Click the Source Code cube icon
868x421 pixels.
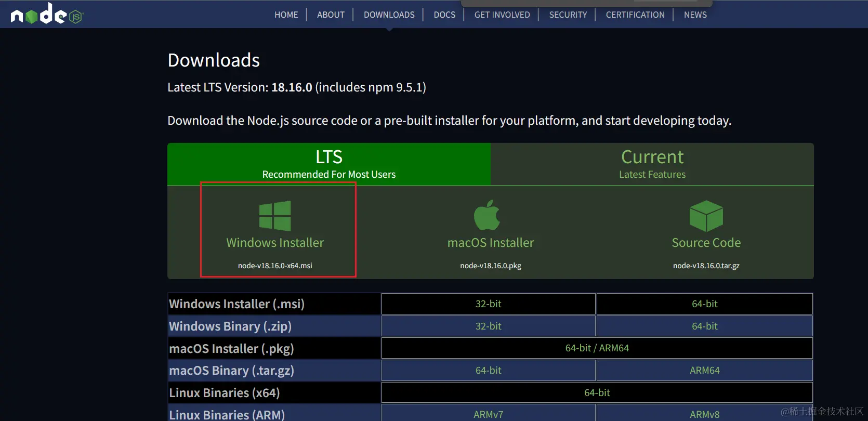[706, 216]
